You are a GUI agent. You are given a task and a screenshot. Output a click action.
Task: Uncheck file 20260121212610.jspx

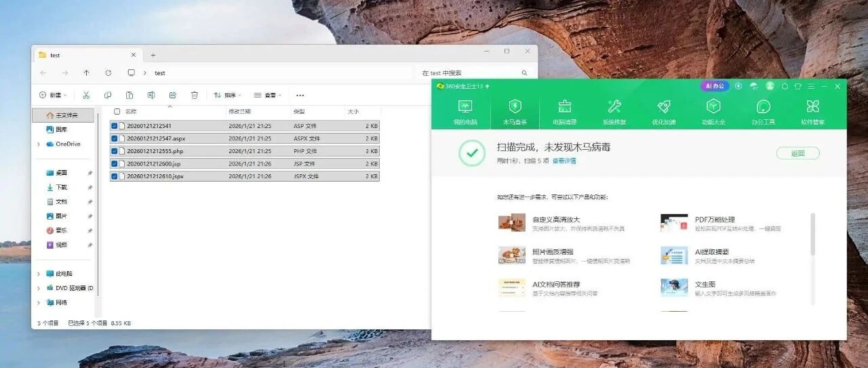point(114,176)
